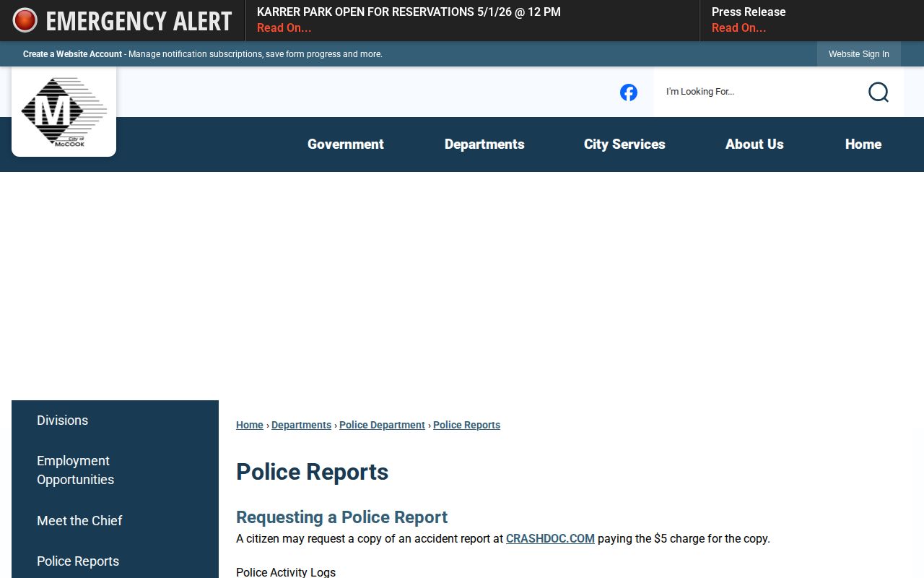Screen dimensions: 924x578
Task: Open the Home breadcrumb link
Action: click(250, 425)
